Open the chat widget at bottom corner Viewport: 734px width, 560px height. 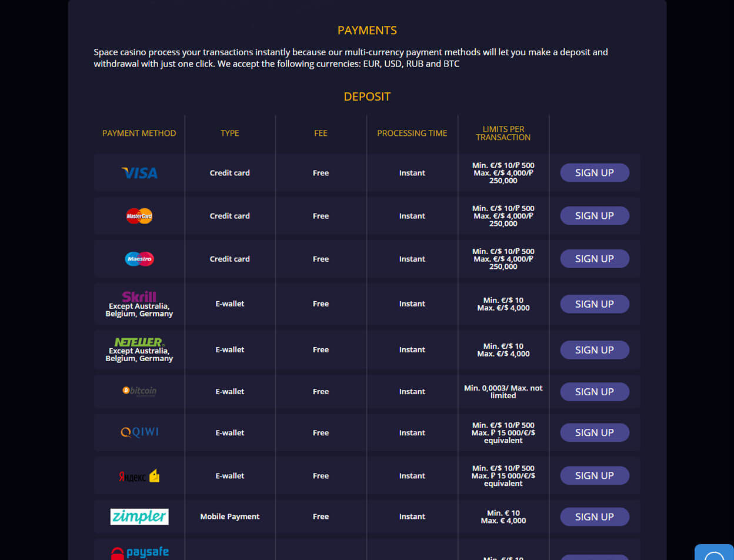pos(714,552)
